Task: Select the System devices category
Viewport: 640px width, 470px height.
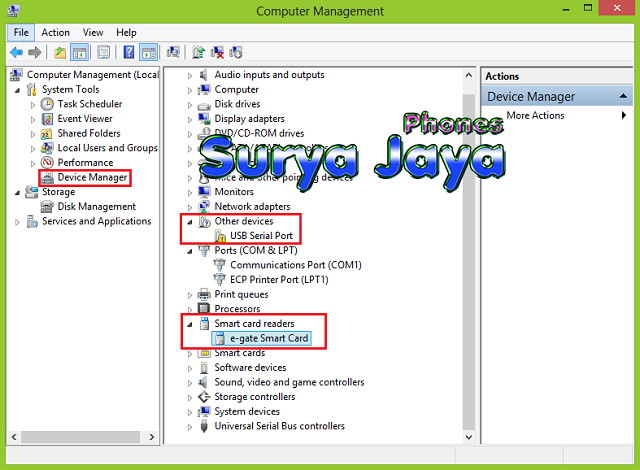Action: [x=247, y=411]
